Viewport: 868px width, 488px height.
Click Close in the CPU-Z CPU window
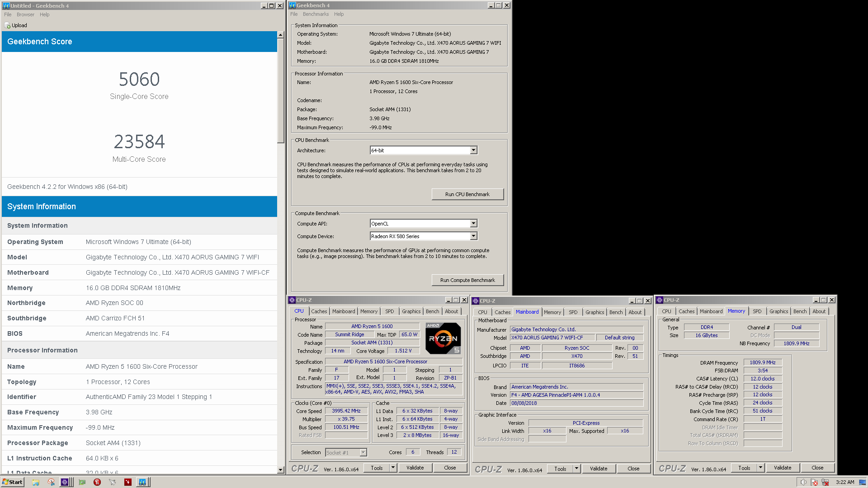[x=450, y=468]
